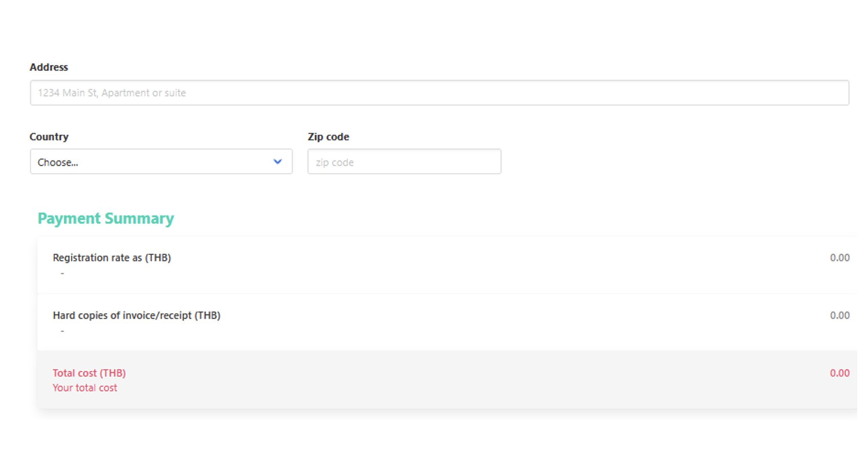Focus the '1234 Main St' placeholder field
Image resolution: width=868 pixels, height=473 pixels.
pos(112,93)
